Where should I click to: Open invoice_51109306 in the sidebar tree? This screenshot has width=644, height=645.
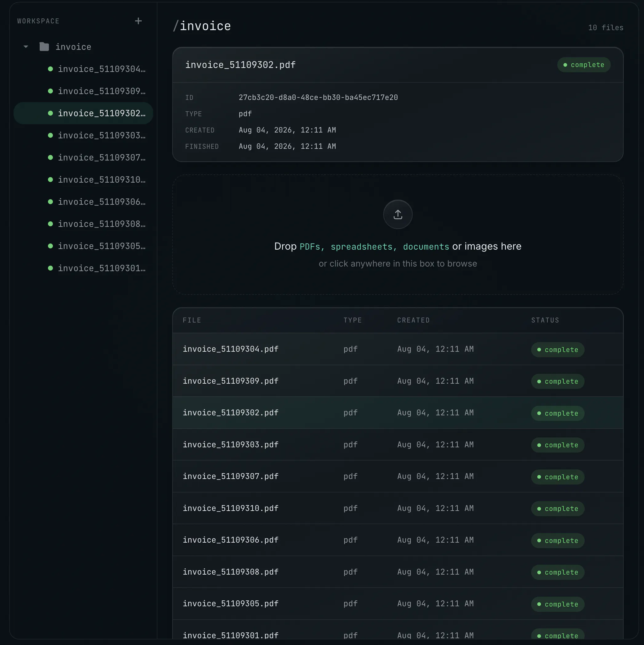83,202
